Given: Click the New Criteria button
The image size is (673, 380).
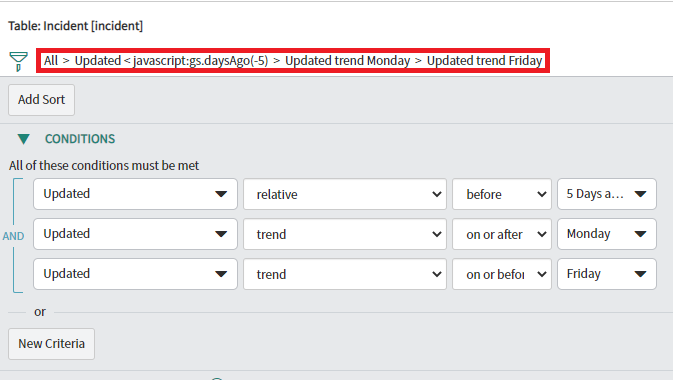Looking at the screenshot, I should click(52, 344).
